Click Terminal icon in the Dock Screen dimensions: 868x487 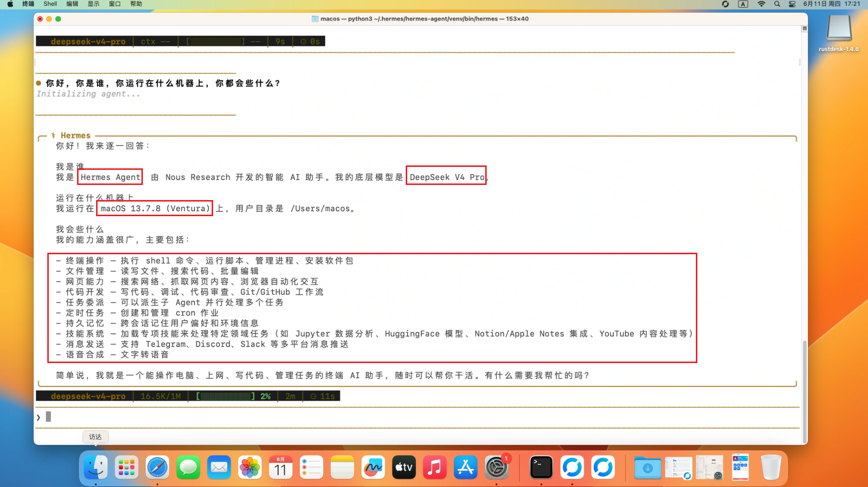pos(541,467)
